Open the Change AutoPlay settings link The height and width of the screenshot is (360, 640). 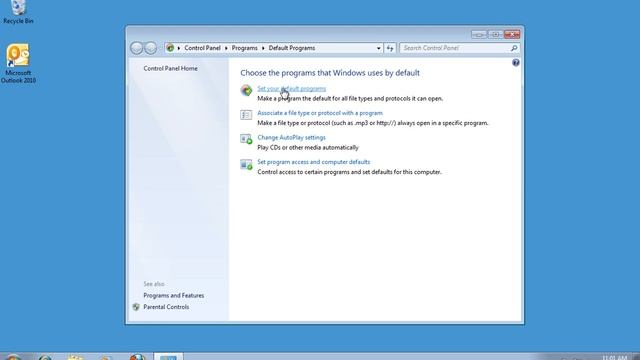click(291, 138)
